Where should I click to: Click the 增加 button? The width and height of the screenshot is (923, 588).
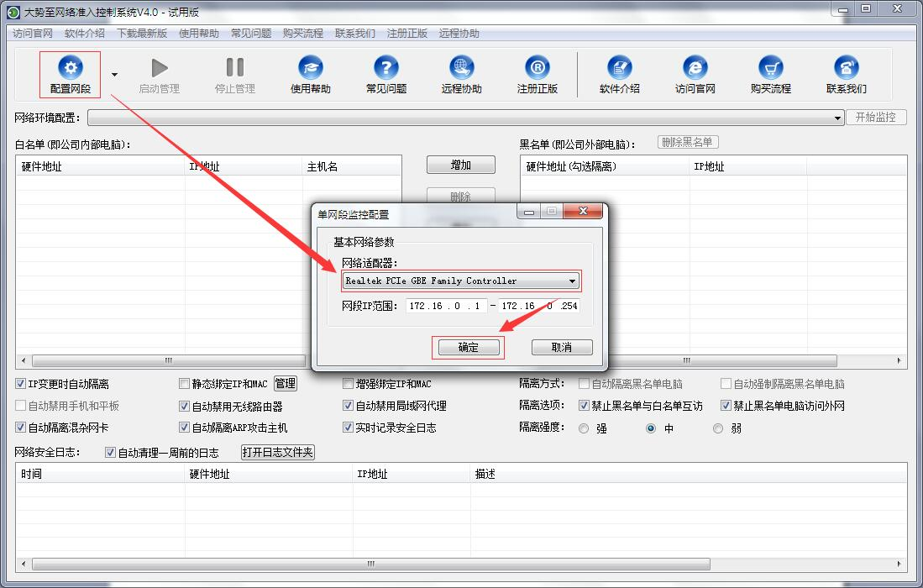[x=460, y=165]
